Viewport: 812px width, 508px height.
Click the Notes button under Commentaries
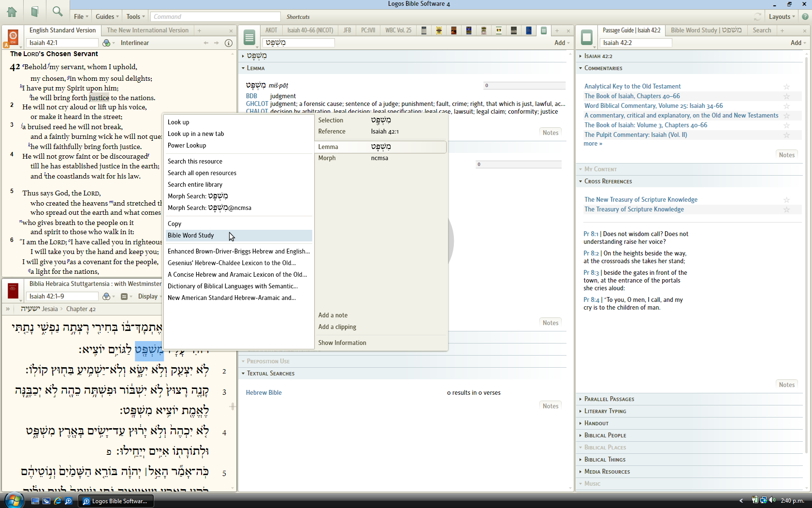pyautogui.click(x=786, y=155)
